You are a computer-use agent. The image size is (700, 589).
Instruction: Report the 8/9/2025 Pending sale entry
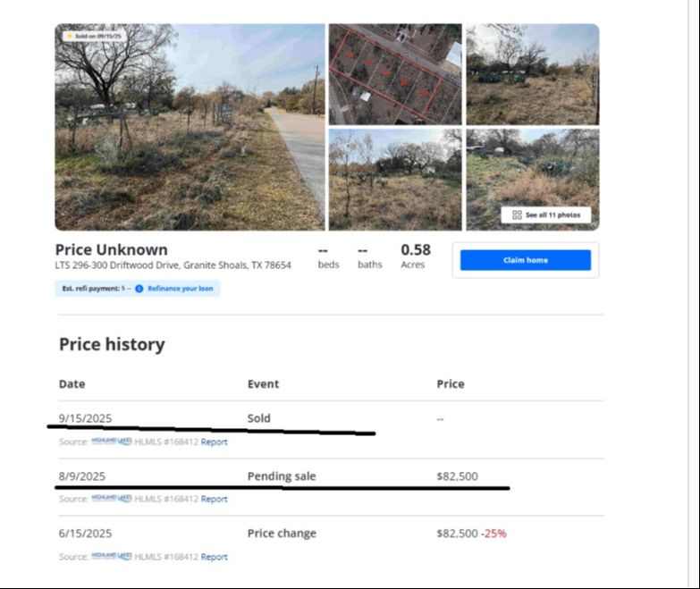coord(214,499)
